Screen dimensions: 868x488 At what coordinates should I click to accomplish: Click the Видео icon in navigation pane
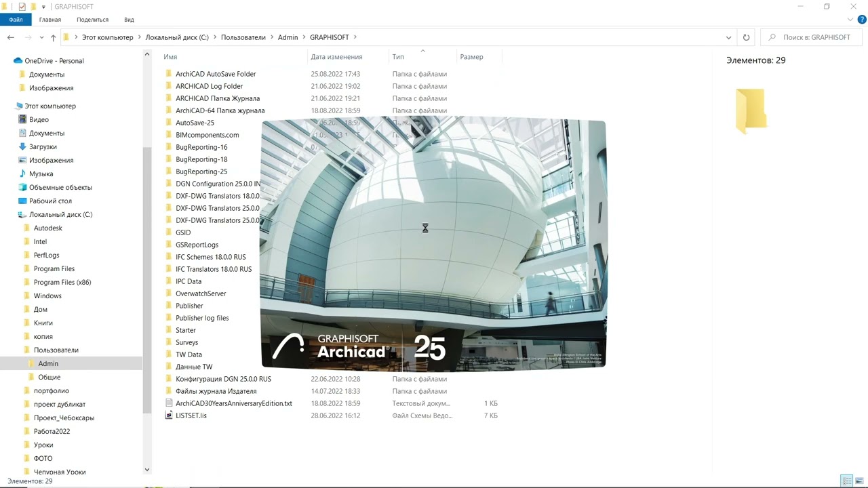click(22, 120)
